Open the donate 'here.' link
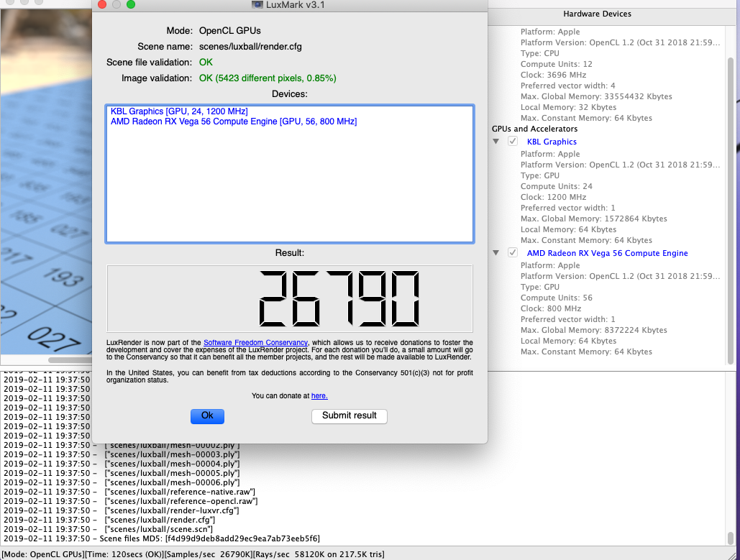The image size is (740, 560). [319, 396]
